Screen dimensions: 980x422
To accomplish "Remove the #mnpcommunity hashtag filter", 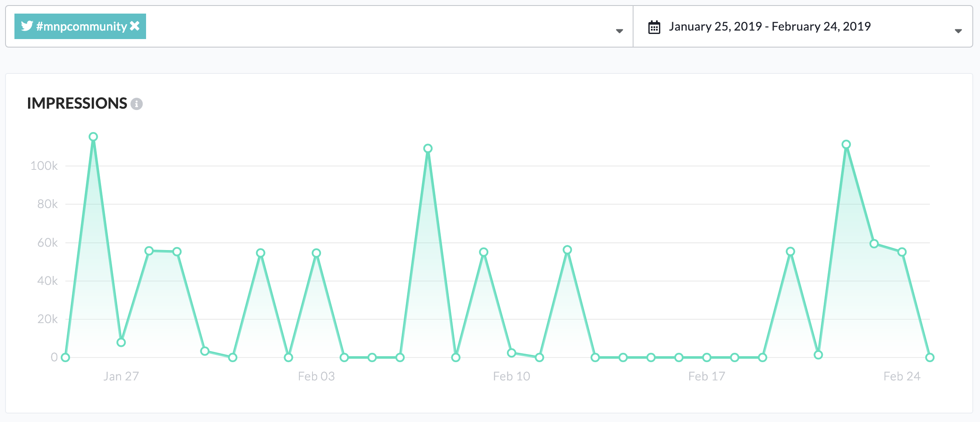I will pyautogui.click(x=135, y=26).
